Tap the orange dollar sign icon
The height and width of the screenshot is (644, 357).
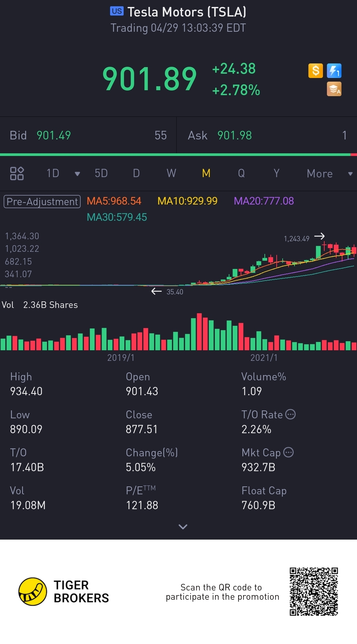point(315,71)
